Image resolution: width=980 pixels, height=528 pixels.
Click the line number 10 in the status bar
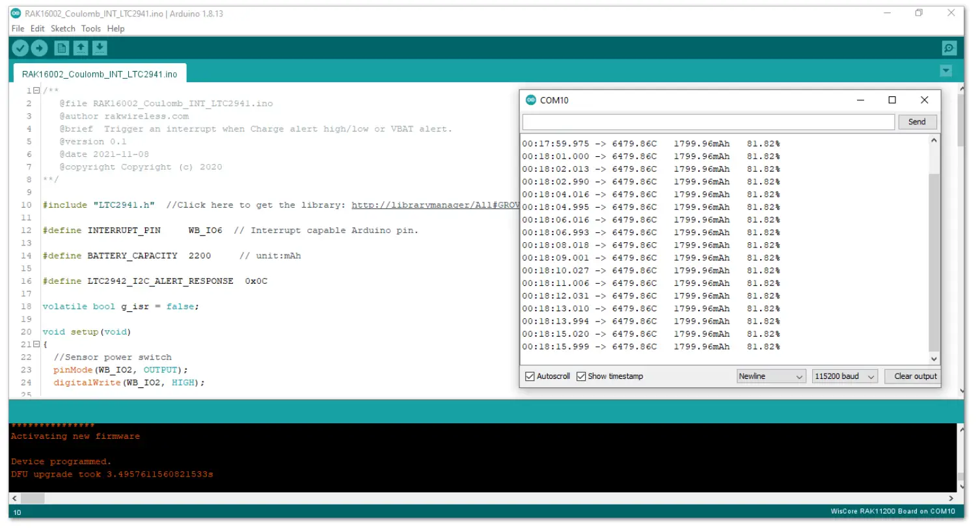(17, 512)
